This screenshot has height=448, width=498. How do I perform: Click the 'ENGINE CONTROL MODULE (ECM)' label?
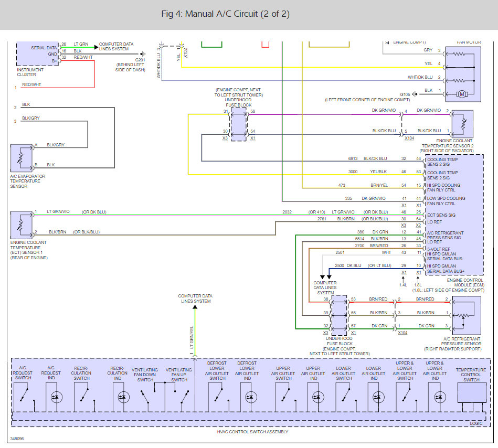click(x=465, y=283)
